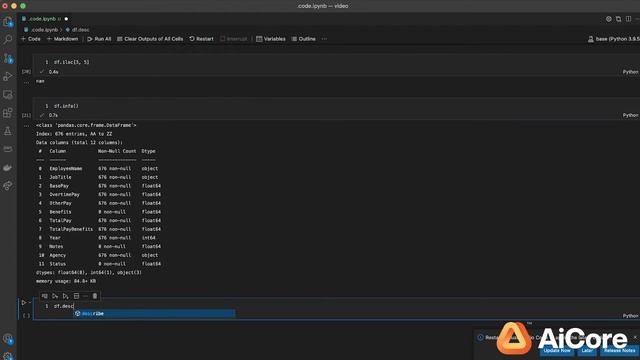
Task: Open the Search view in activity bar
Action: 8,40
